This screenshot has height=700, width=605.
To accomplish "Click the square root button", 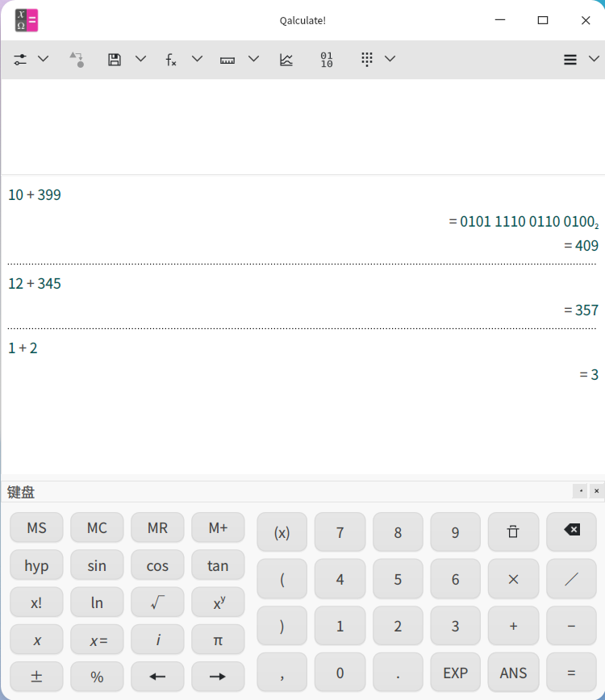I will (157, 602).
